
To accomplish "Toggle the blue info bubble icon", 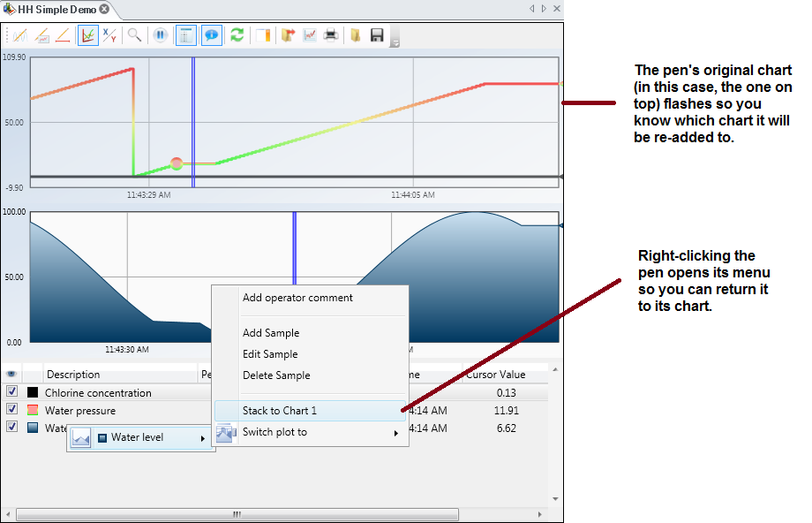I will [x=212, y=35].
